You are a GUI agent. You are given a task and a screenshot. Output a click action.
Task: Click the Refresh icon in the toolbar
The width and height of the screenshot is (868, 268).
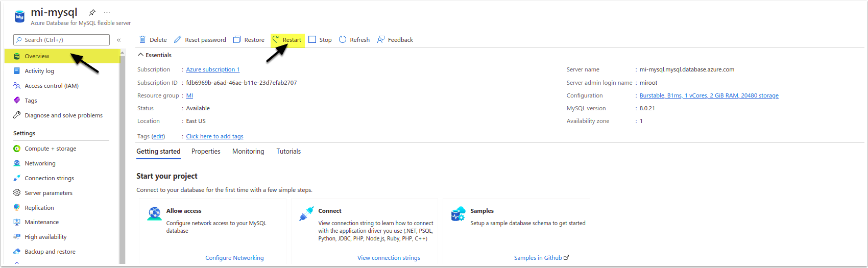(x=343, y=39)
